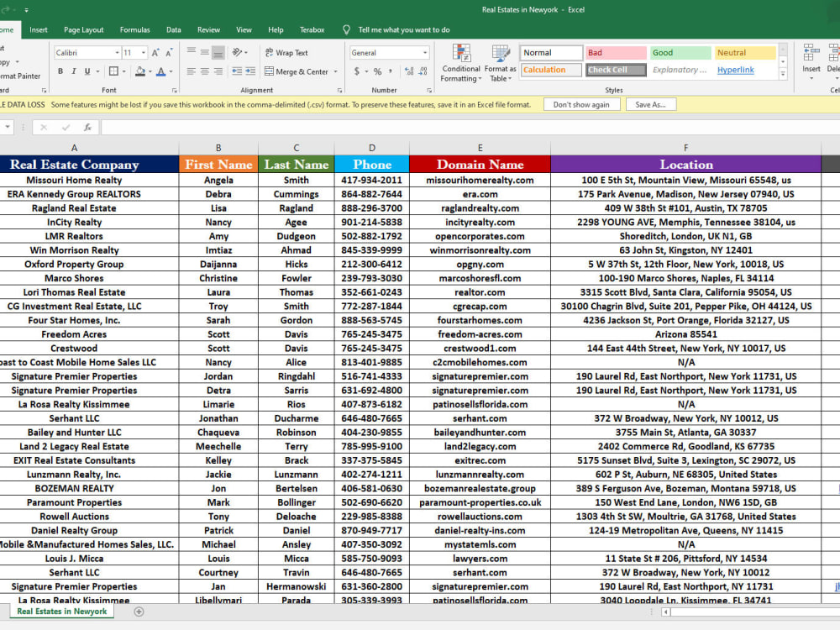Increase font size with the large A icon
840x630 pixels.
[155, 52]
